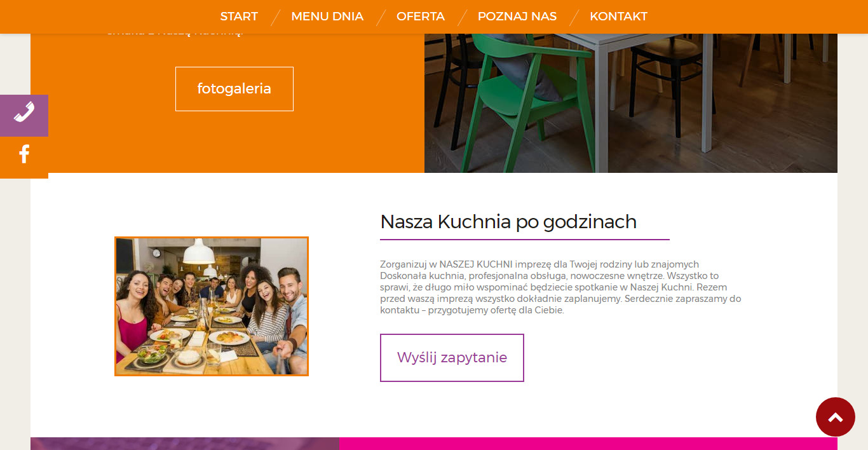Image resolution: width=868 pixels, height=450 pixels.
Task: Click the pink banner at page bottom
Action: [x=588, y=444]
